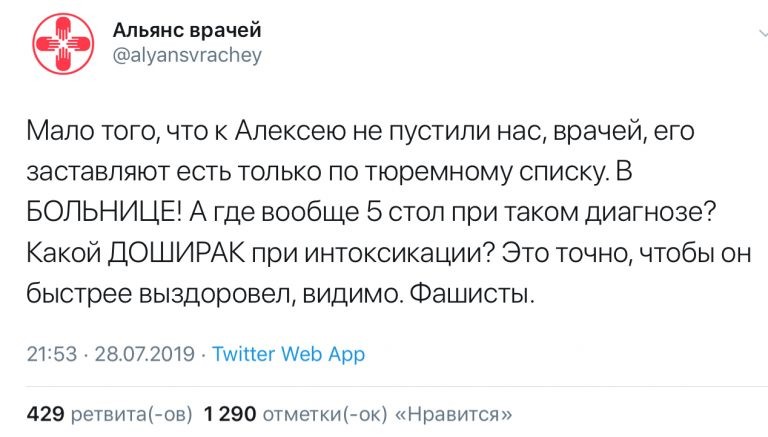Click the Альянс врачей profile avatar
This screenshot has width=768, height=437.
pyautogui.click(x=62, y=45)
